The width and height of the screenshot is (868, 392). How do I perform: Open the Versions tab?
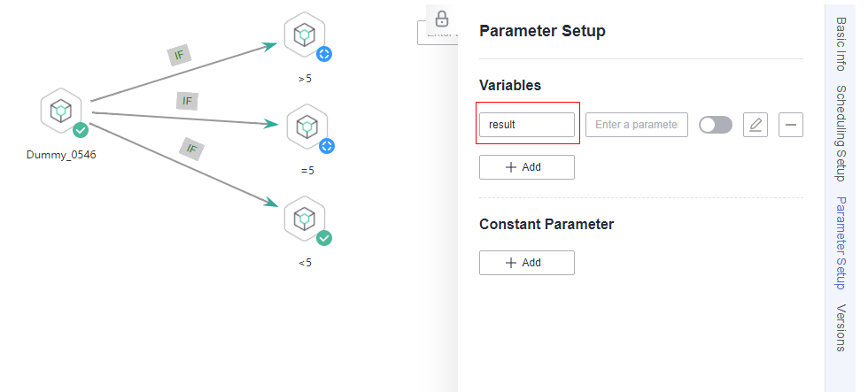click(x=841, y=327)
